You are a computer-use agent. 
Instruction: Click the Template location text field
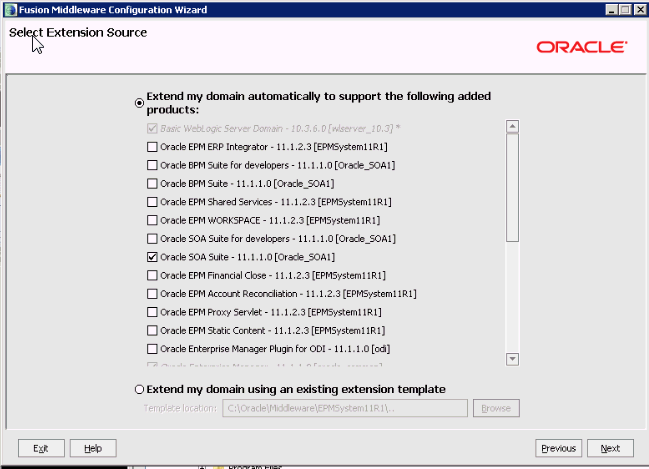pos(345,408)
